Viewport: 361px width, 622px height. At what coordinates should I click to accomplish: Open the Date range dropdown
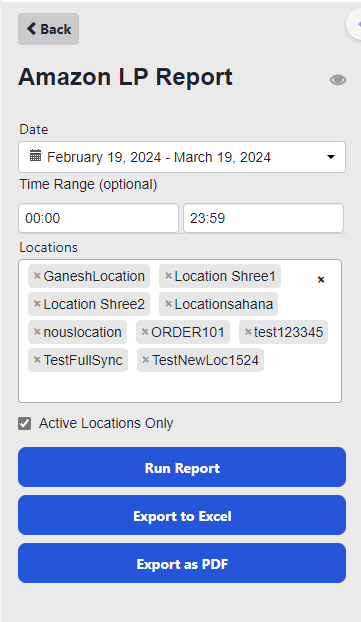[x=182, y=157]
